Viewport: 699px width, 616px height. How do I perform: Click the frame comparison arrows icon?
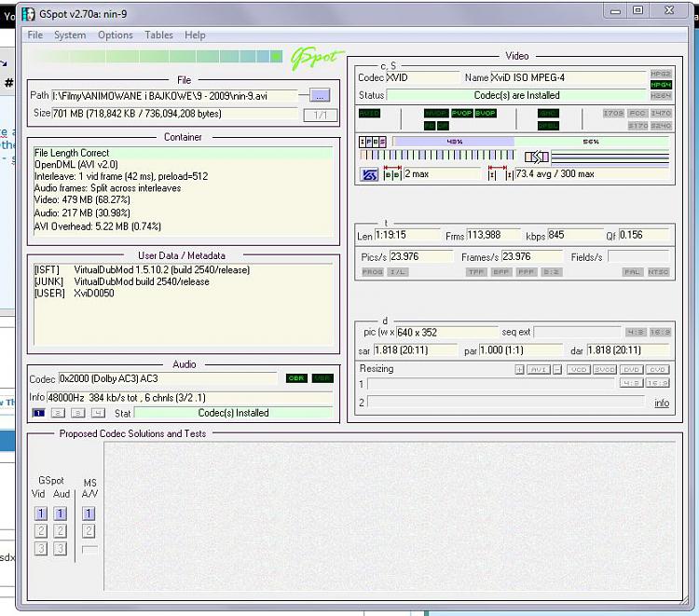pyautogui.click(x=536, y=157)
